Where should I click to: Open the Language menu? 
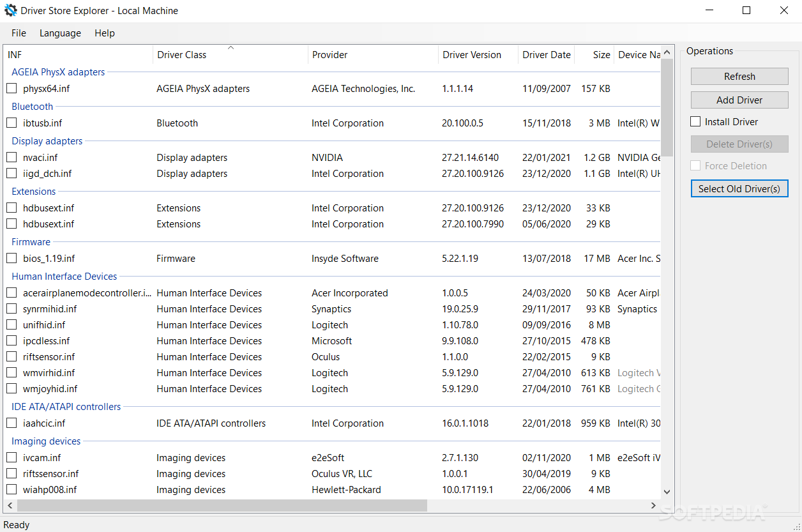60,33
